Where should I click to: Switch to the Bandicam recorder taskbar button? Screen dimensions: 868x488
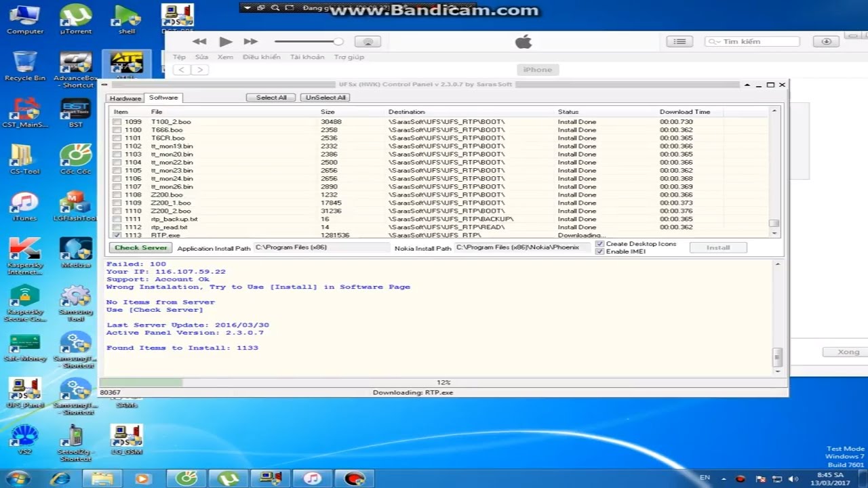(354, 478)
